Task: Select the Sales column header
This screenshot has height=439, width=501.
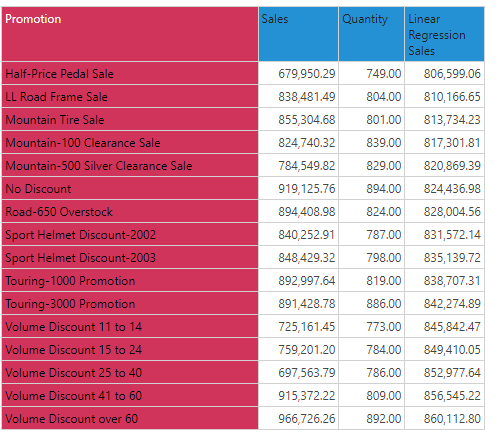Action: [298, 34]
